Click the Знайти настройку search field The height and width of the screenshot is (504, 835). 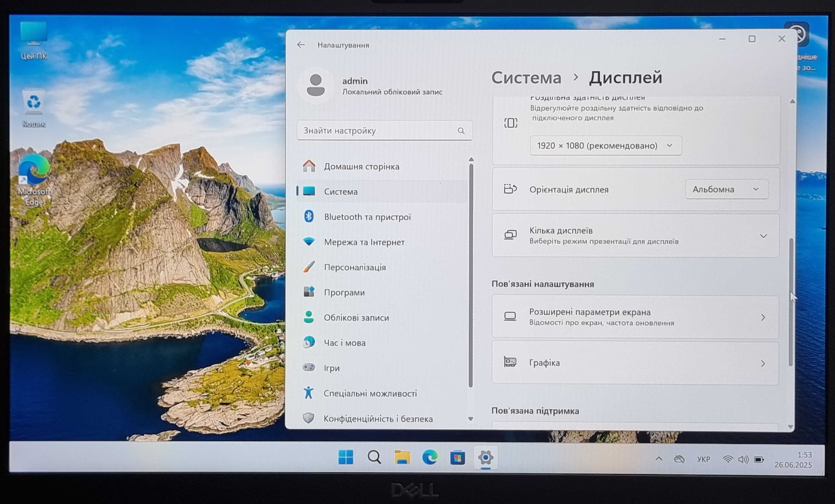click(385, 130)
